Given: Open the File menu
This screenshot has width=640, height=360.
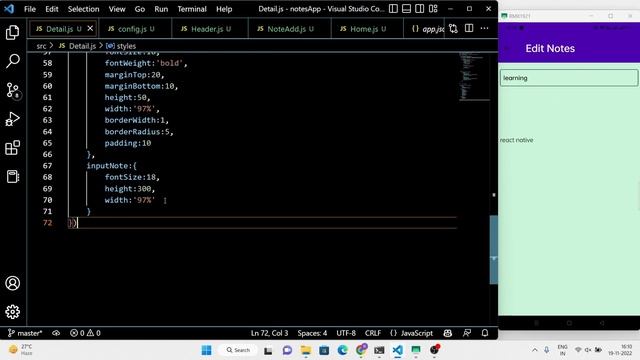Looking at the screenshot, I should [30, 9].
